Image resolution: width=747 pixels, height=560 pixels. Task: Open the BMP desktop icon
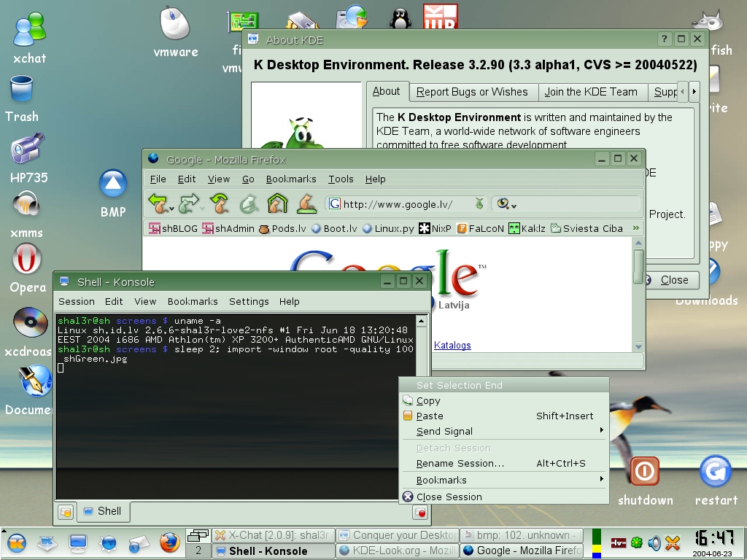(113, 184)
